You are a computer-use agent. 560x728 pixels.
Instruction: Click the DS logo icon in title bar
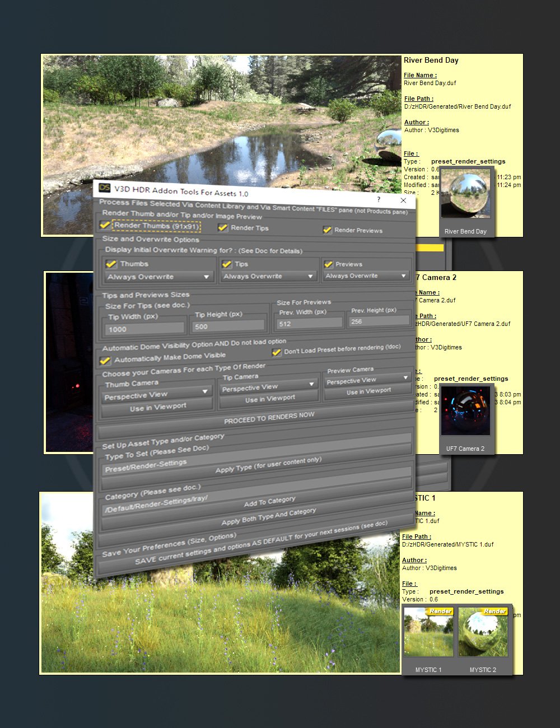coord(104,188)
